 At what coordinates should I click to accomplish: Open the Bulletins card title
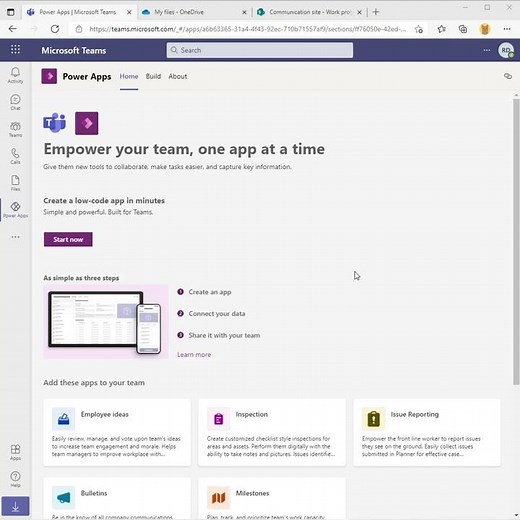94,493
